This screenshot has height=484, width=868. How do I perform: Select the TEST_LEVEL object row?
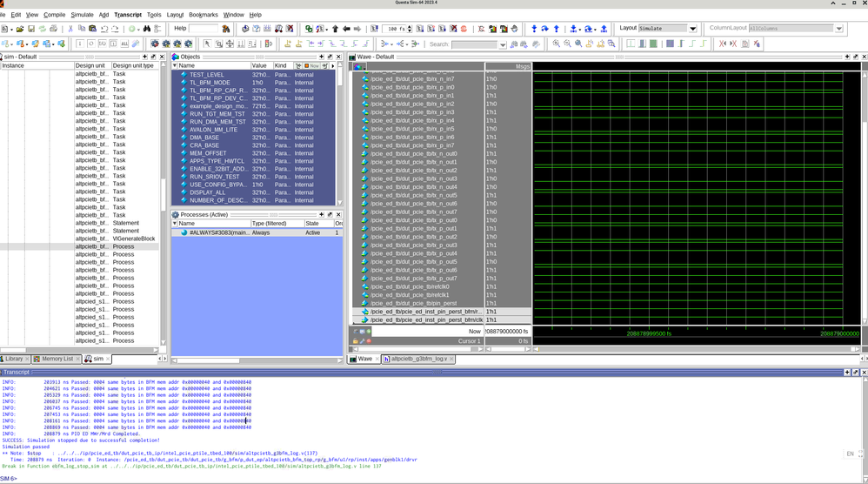(x=207, y=75)
